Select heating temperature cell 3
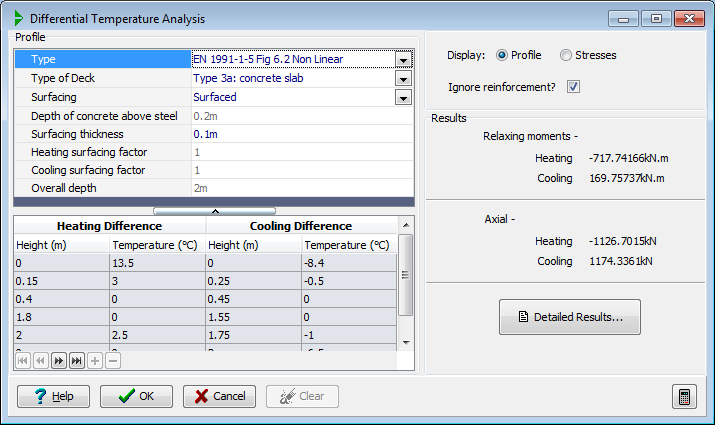715x425 pixels. pyautogui.click(x=157, y=281)
